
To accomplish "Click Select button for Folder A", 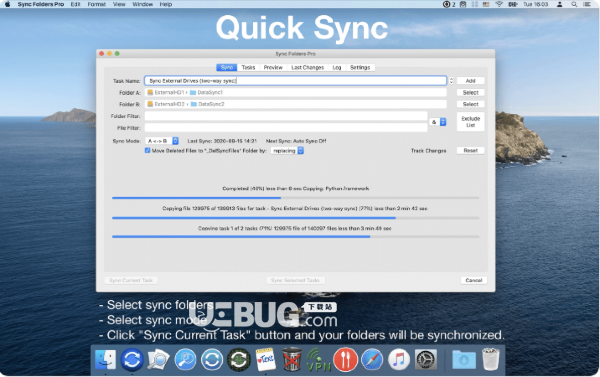I will point(471,93).
